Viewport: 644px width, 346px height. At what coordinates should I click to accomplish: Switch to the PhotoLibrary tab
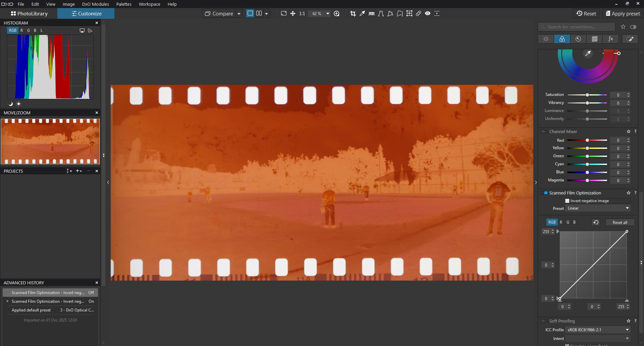(x=29, y=13)
